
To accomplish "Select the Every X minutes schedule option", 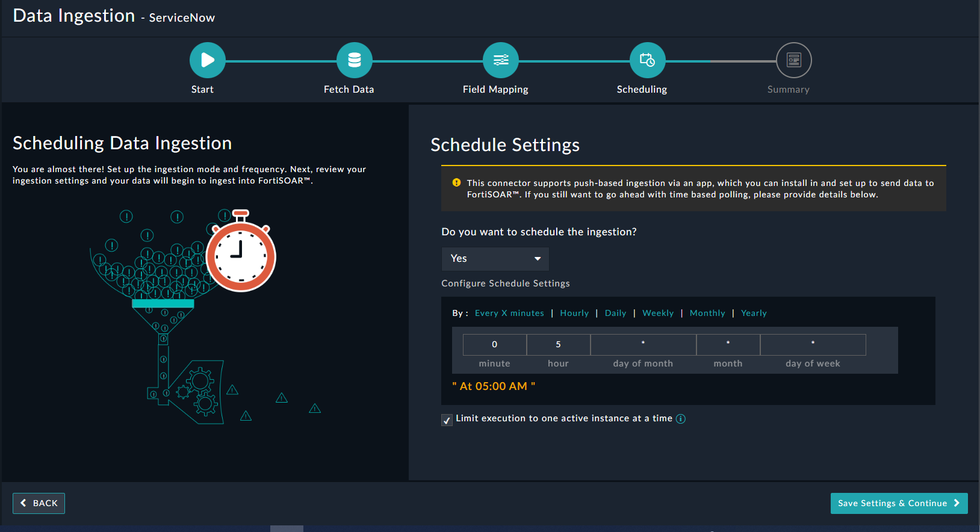I will [509, 313].
